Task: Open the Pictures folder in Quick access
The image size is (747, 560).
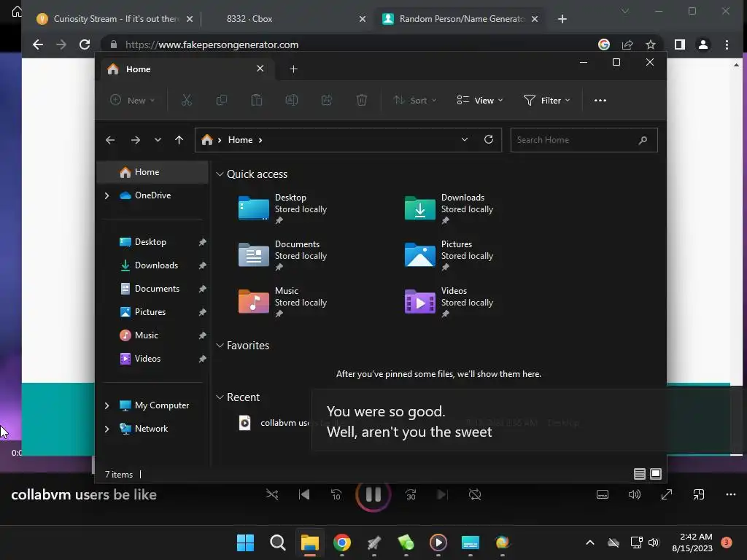Action: point(449,254)
